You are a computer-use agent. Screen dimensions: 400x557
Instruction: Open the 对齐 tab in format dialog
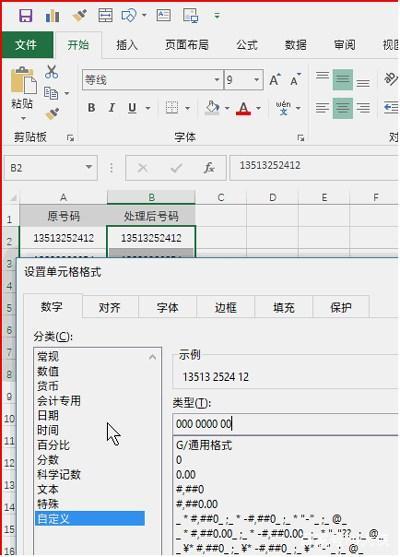109,307
